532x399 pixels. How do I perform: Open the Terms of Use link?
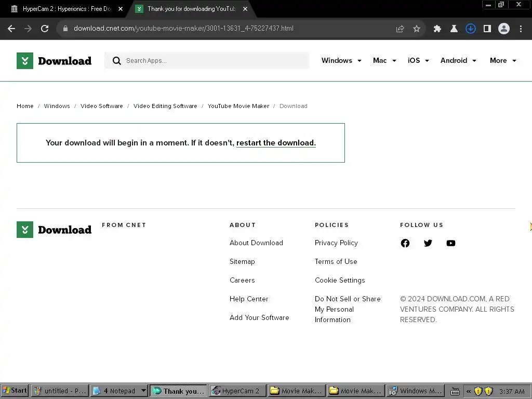point(336,262)
